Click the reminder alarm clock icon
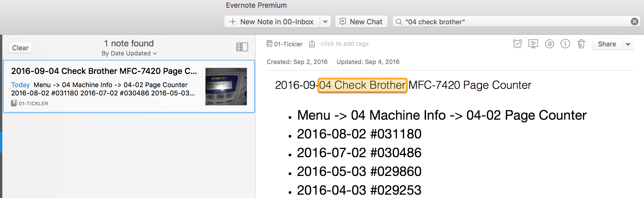This screenshot has width=644, height=198. point(517,44)
